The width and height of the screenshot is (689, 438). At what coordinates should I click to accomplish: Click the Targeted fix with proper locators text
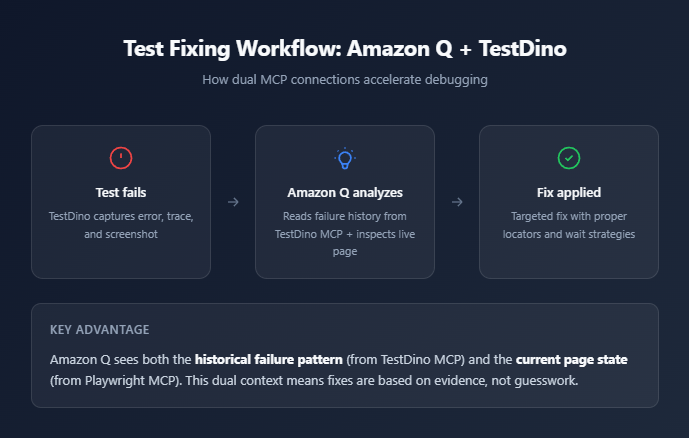[x=568, y=224]
